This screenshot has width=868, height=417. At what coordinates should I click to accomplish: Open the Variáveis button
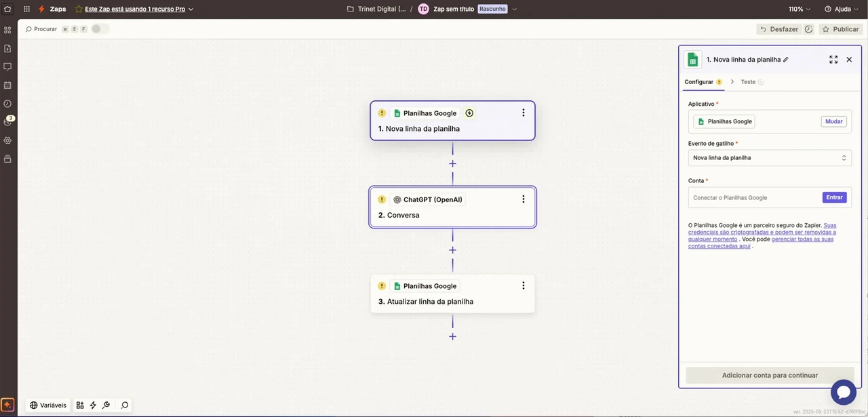point(47,405)
